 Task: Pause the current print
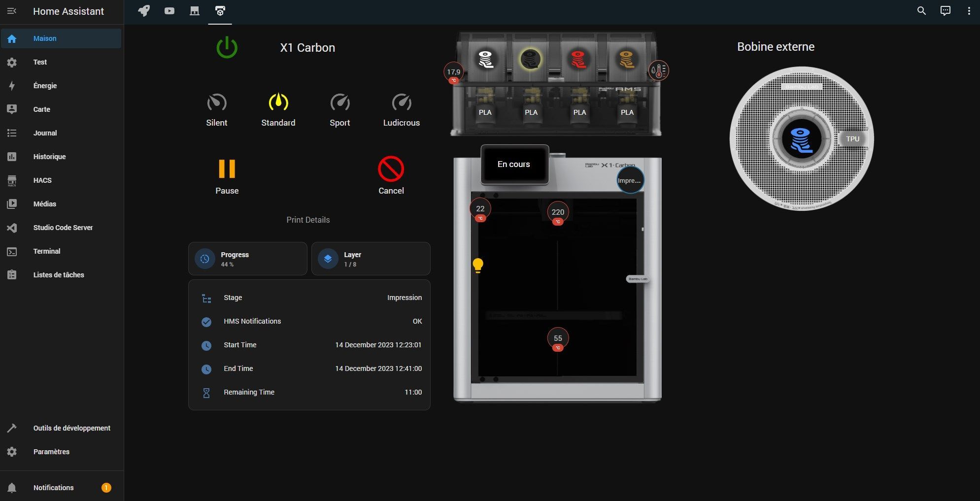(227, 176)
